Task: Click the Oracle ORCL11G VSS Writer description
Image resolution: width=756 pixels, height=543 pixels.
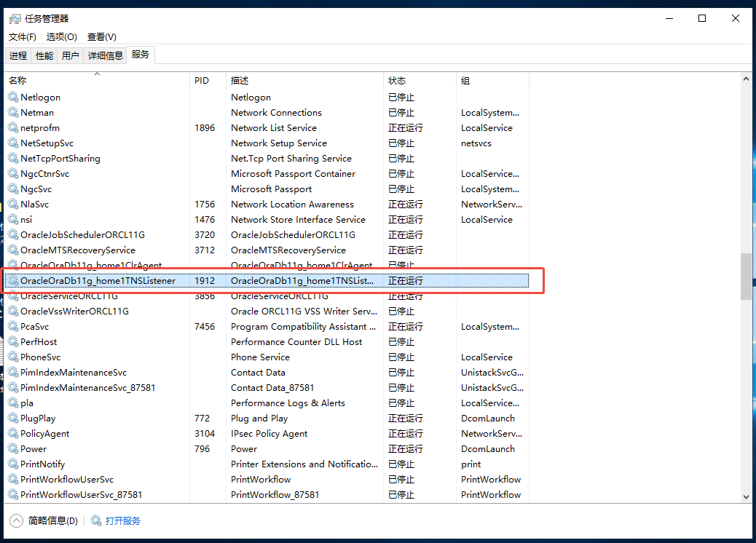Action: click(304, 312)
